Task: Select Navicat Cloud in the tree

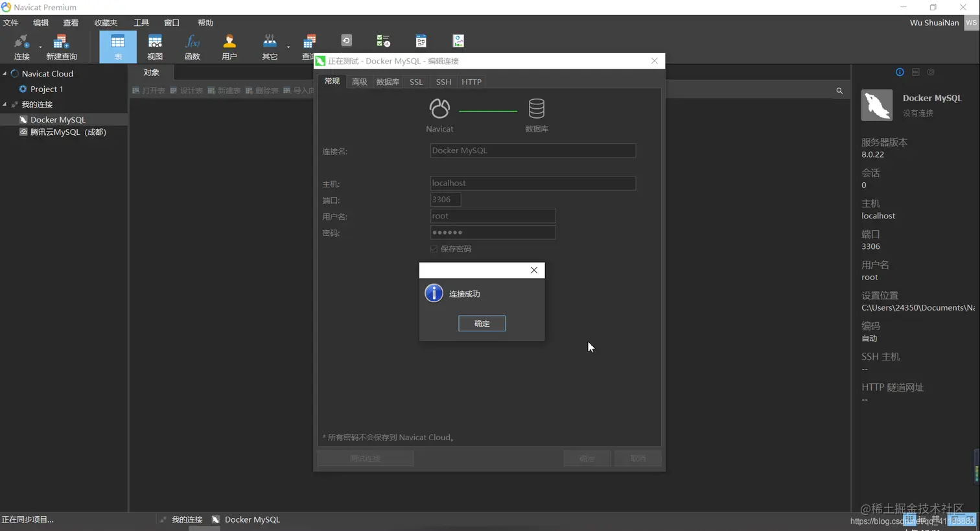Action: pyautogui.click(x=47, y=74)
